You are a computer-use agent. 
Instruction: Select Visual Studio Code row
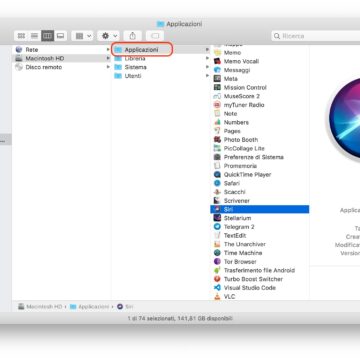[x=260, y=288]
